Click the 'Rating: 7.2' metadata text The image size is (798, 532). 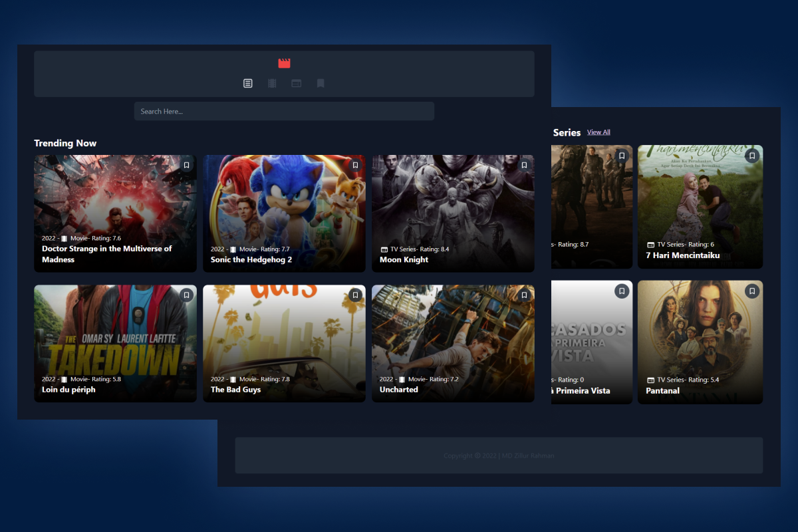[444, 379]
